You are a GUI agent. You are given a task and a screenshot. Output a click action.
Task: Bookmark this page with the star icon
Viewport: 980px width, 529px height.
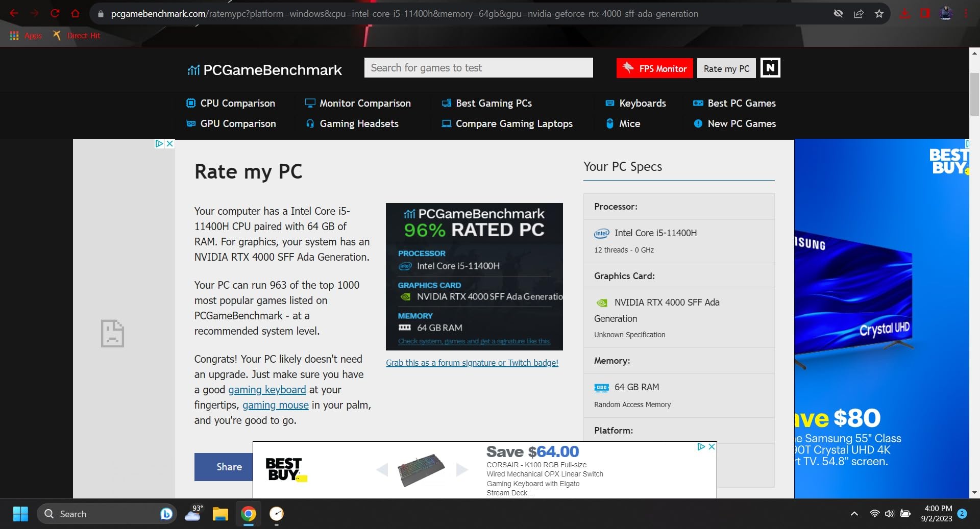point(879,14)
